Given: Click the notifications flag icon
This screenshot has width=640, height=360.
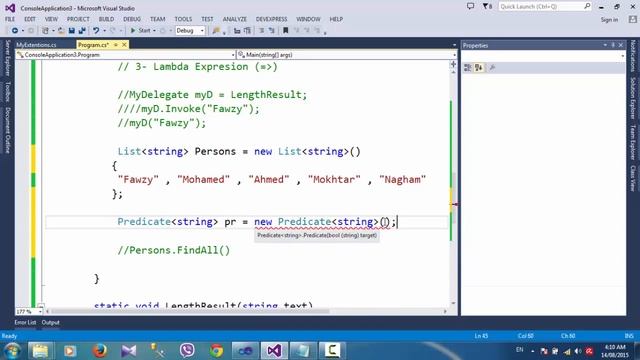Looking at the screenshot, I should point(487,7).
